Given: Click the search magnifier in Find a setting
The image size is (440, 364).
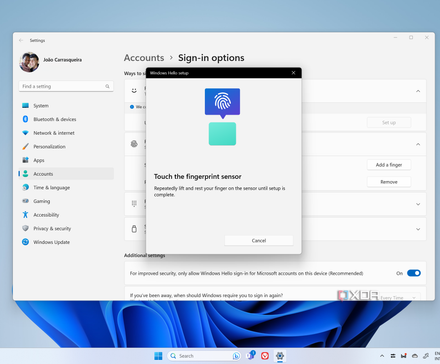Looking at the screenshot, I should [x=107, y=86].
